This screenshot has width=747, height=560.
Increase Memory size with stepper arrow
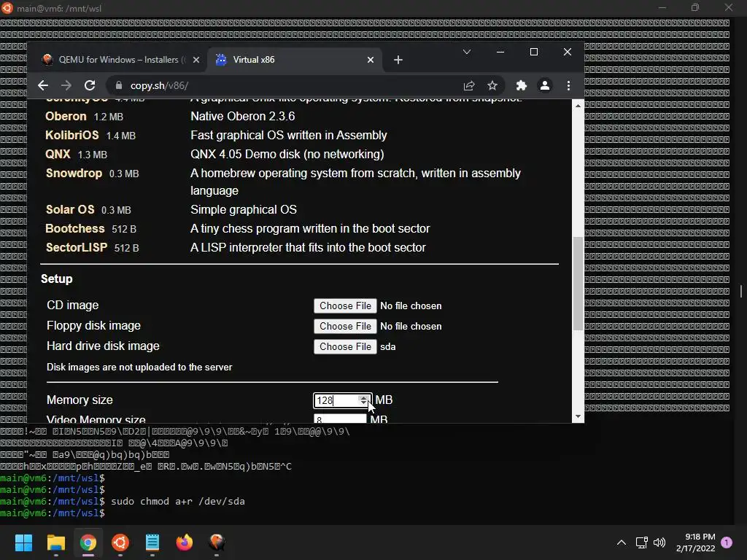click(363, 397)
